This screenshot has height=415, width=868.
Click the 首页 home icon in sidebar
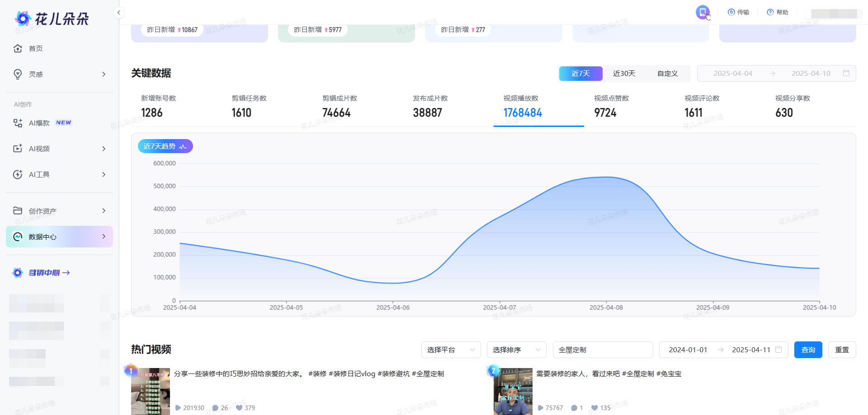point(18,48)
